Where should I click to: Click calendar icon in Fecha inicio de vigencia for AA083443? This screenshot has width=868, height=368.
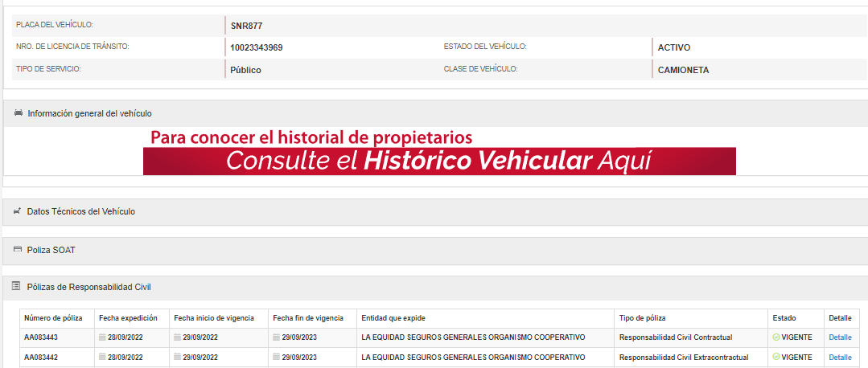(x=178, y=337)
